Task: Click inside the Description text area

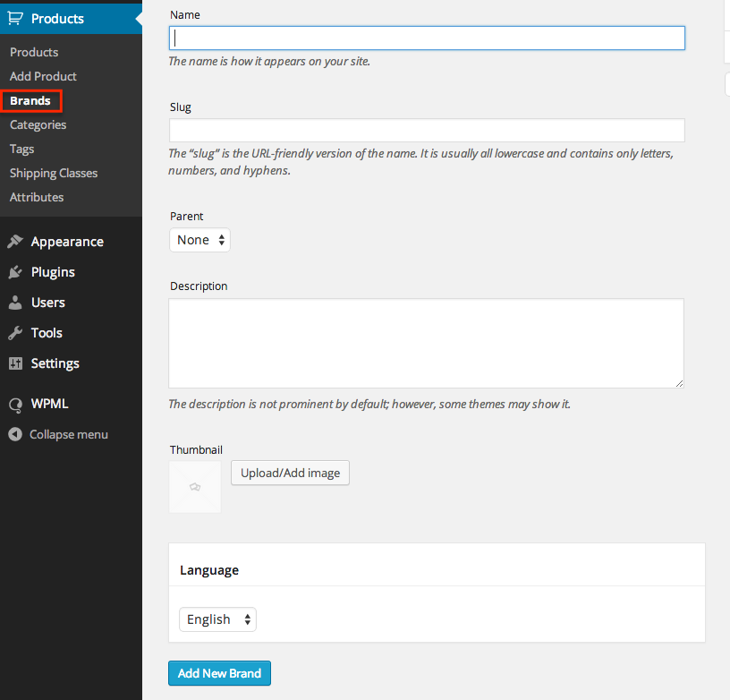Action: [427, 343]
